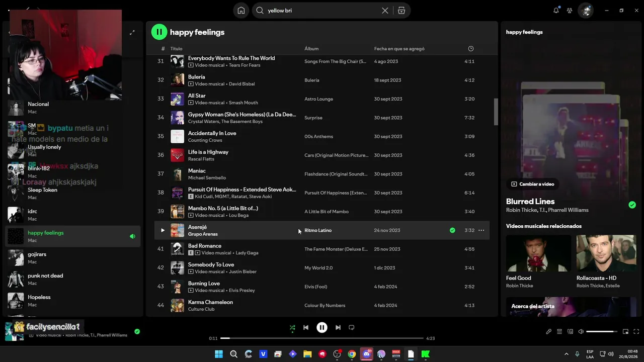Open the idrc playlist in sidebar
This screenshot has height=362, width=644.
coord(73,215)
